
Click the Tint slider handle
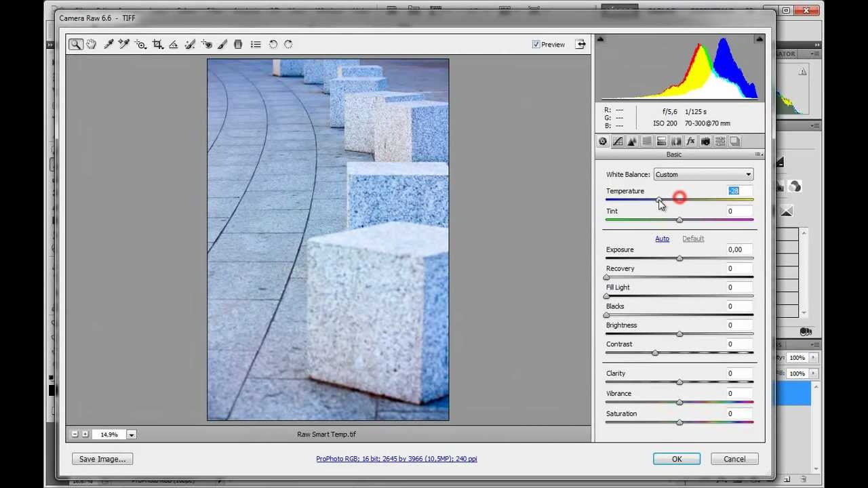[x=679, y=220]
